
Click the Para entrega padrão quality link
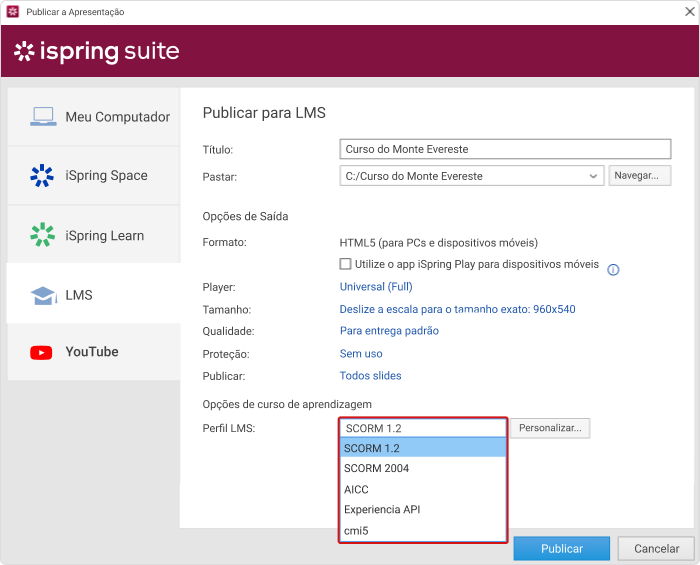389,331
